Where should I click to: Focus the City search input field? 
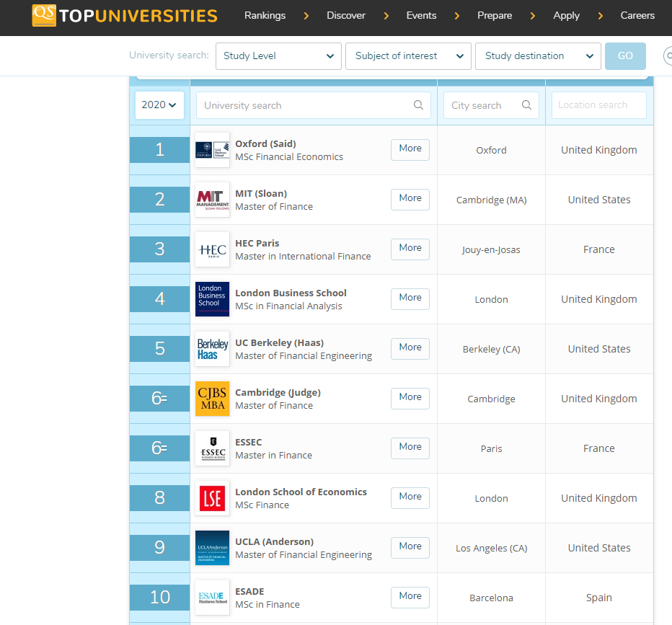coord(491,105)
